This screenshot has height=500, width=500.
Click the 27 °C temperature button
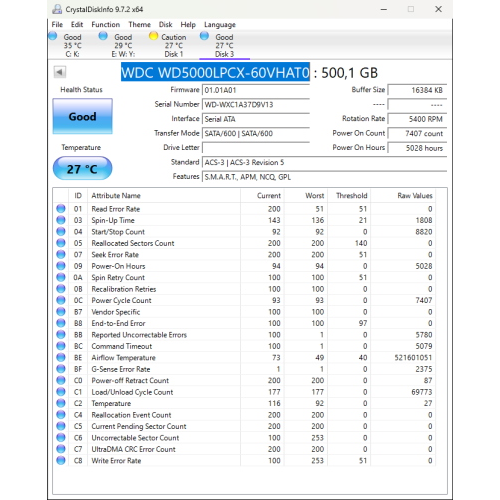tap(82, 169)
